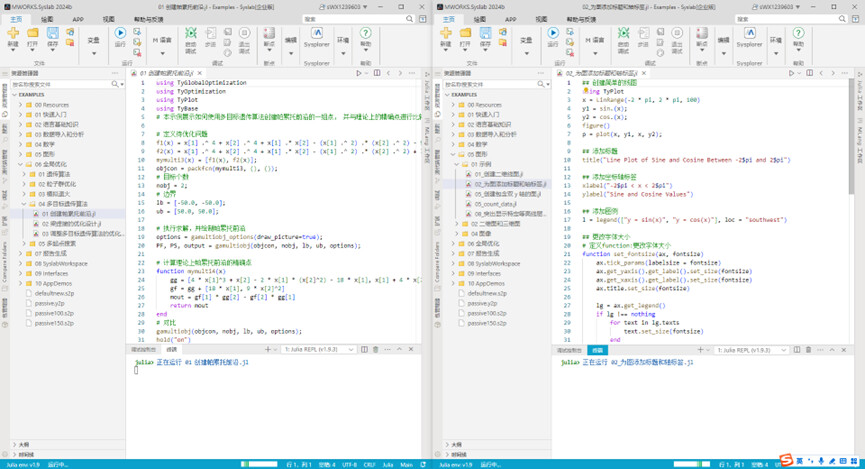
Task: Click UTF-8 encoding in left window status bar
Action: click(349, 465)
